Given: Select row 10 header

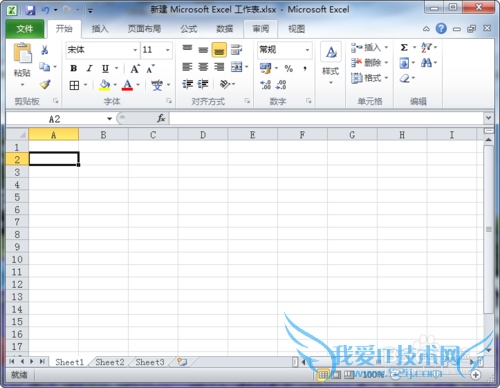Looking at the screenshot, I should tap(17, 259).
